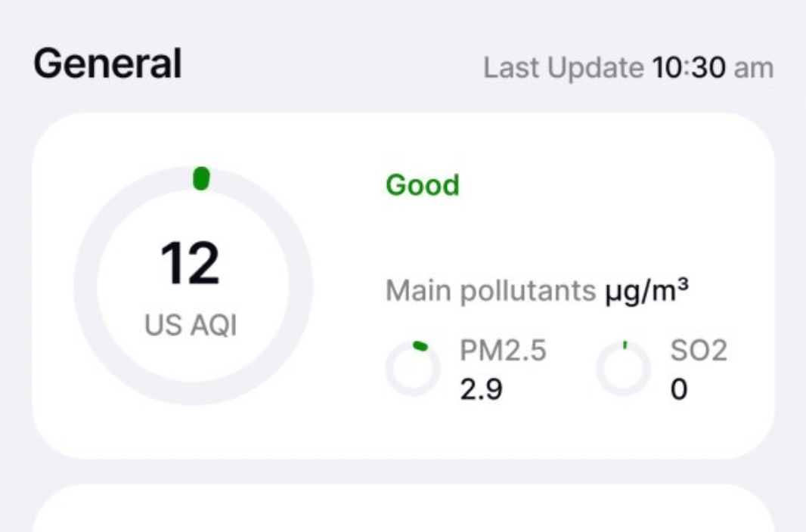Select the "Main pollutants" label

pos(491,291)
